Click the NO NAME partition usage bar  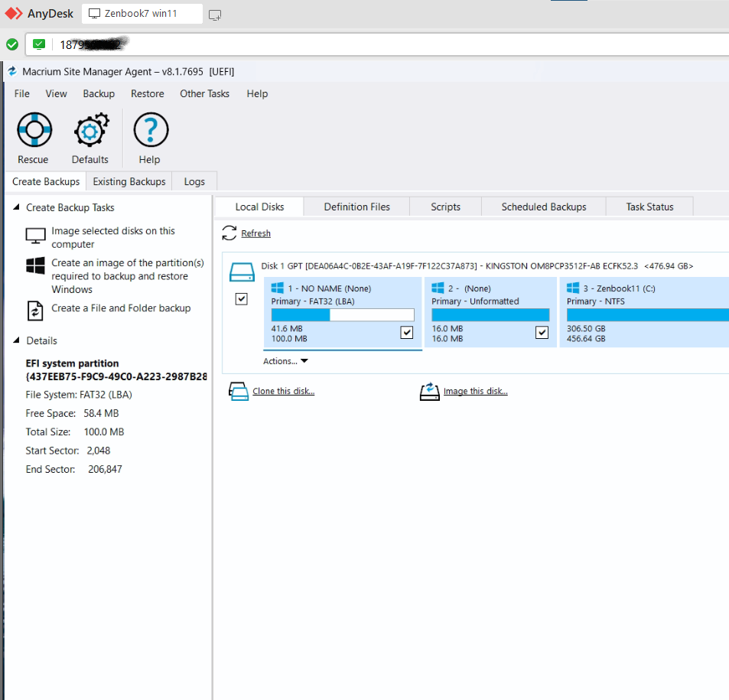tap(343, 315)
